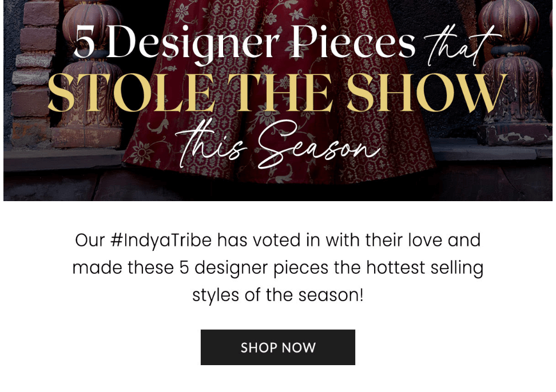The width and height of the screenshot is (556, 392).
Task: Click the 'voted in with their love' text
Action: point(347,241)
